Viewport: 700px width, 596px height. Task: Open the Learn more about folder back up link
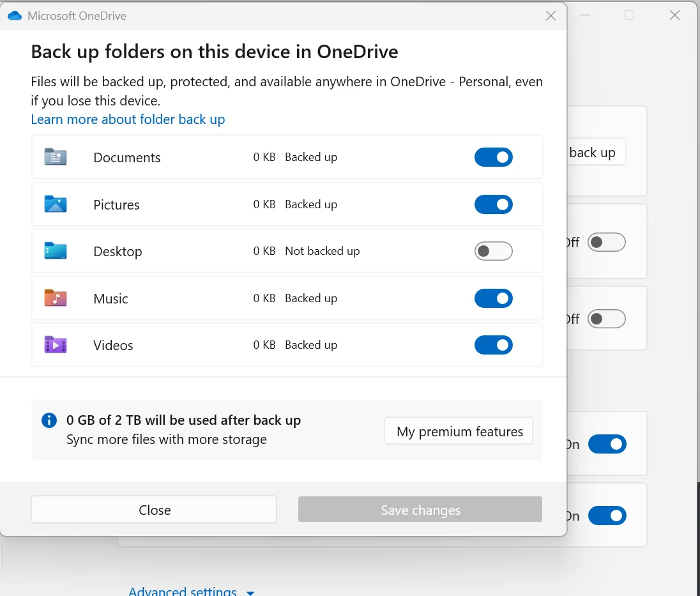click(128, 119)
